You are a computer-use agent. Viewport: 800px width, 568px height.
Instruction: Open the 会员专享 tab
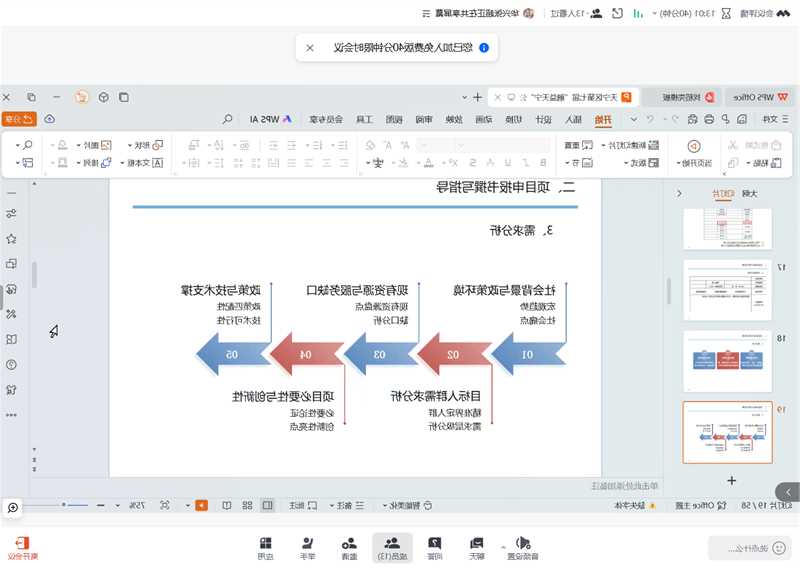pyautogui.click(x=326, y=119)
